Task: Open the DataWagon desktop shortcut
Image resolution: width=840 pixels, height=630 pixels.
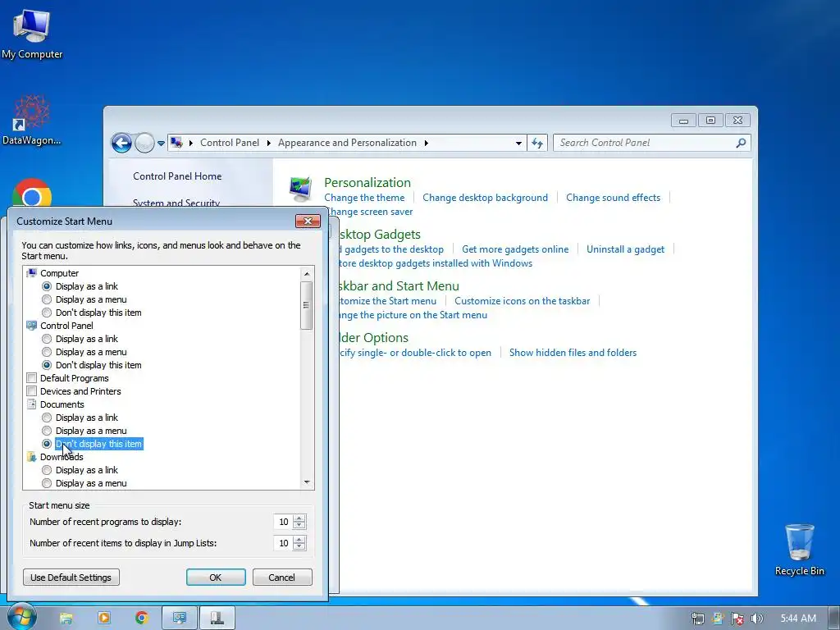Action: pos(31,121)
